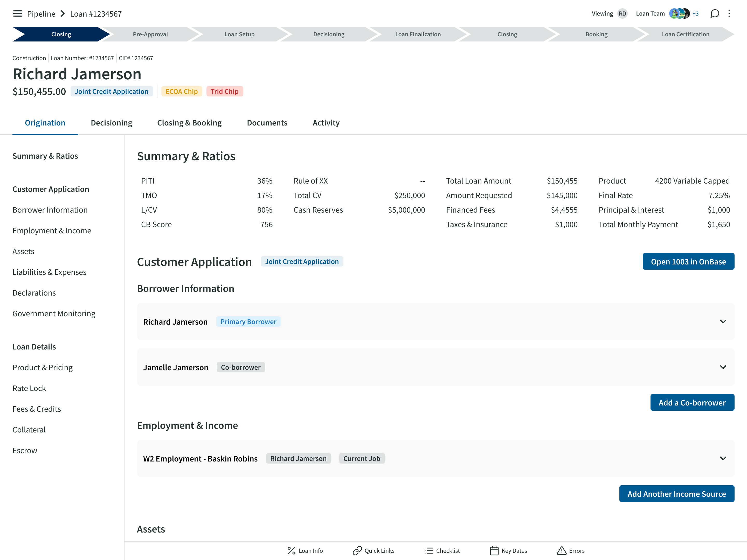Open Quick Links chain icon

357,551
